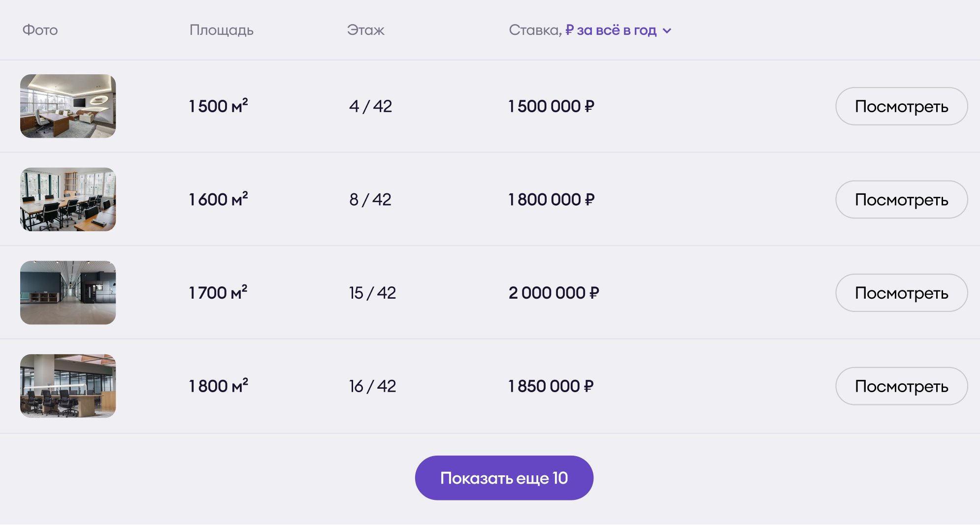Open photo of the 1700 m² corridor office
This screenshot has width=980, height=525.
[x=68, y=293]
